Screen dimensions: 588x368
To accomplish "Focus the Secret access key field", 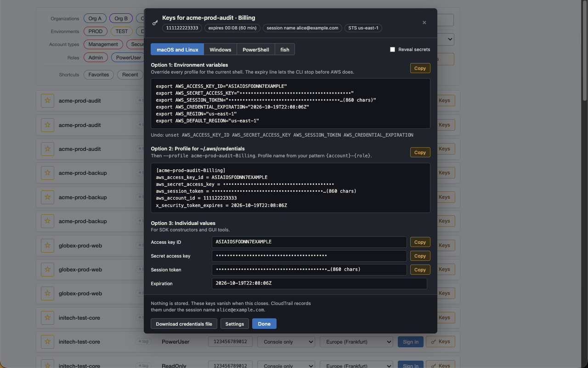I will (x=309, y=256).
